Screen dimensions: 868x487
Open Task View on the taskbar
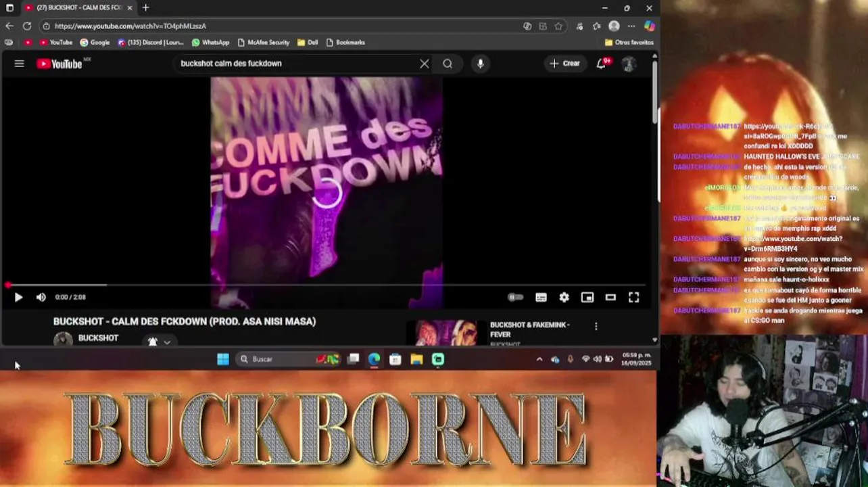[353, 359]
